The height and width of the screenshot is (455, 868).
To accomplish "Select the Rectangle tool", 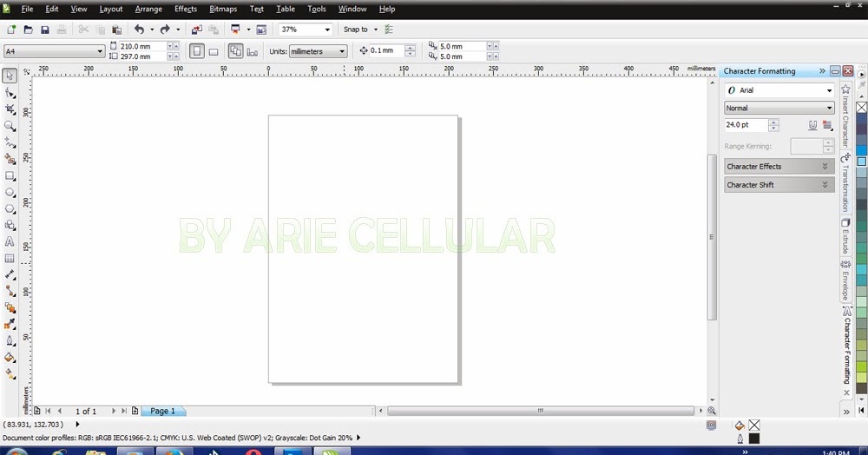I will (10, 175).
